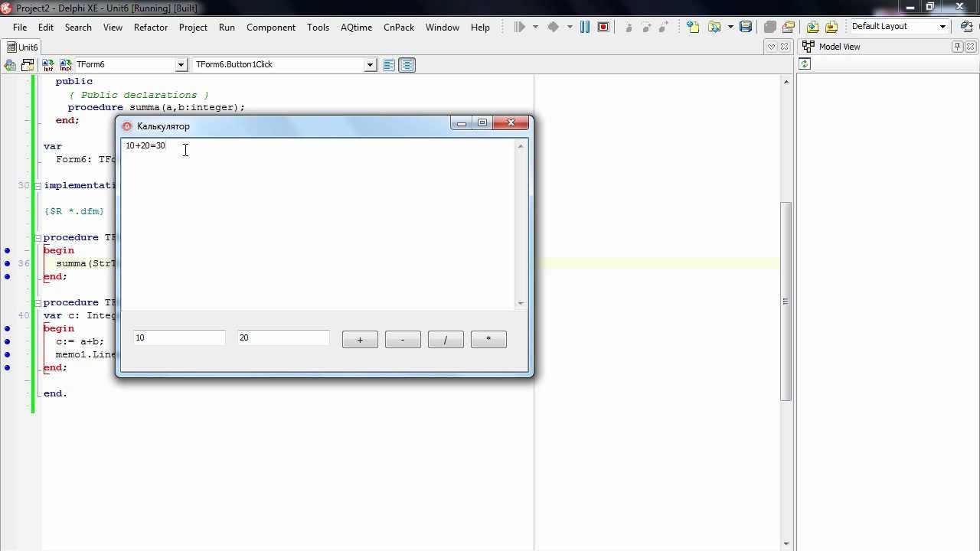Expand the Open file dropdown arrow
980x551 pixels.
coord(730,27)
